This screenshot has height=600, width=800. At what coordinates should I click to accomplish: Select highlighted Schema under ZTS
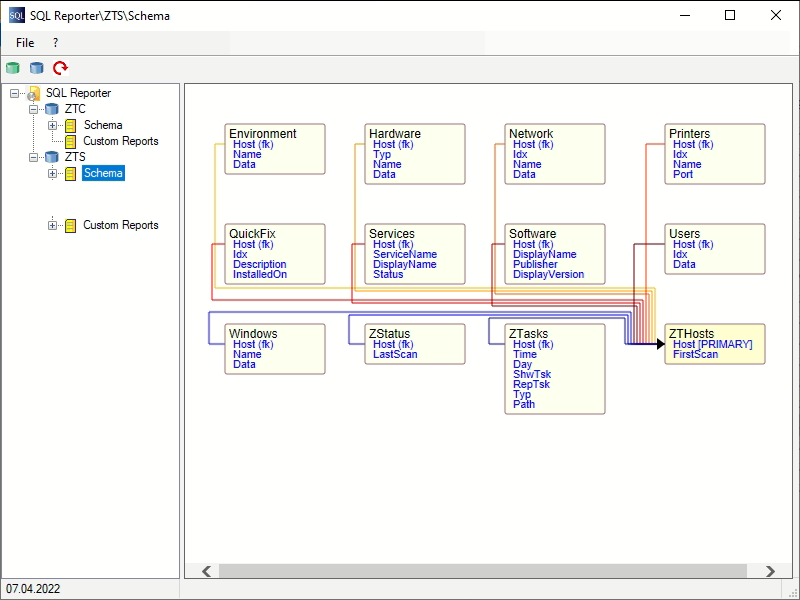pyautogui.click(x=103, y=173)
